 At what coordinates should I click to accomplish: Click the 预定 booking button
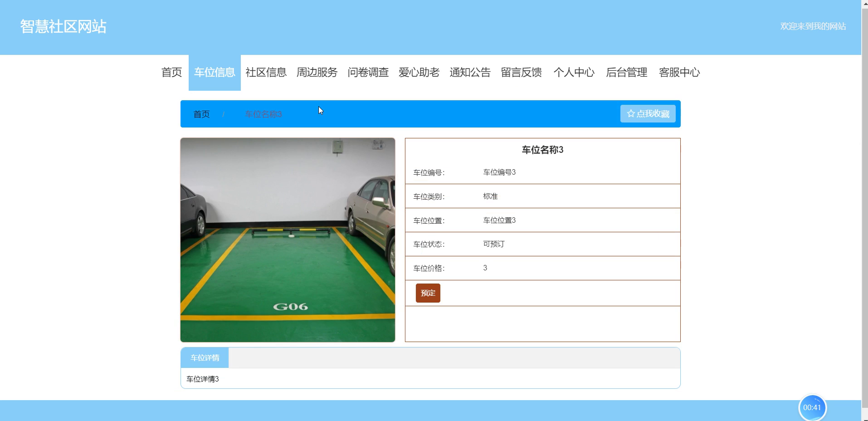point(428,293)
